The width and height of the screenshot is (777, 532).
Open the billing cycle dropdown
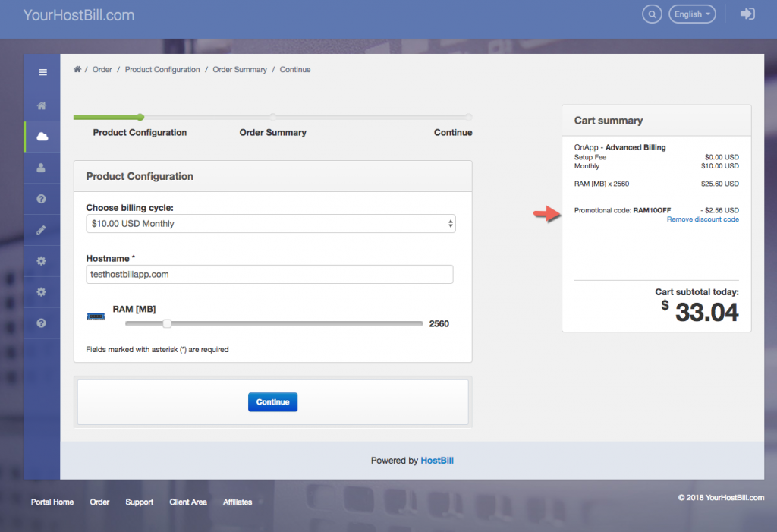(x=271, y=224)
